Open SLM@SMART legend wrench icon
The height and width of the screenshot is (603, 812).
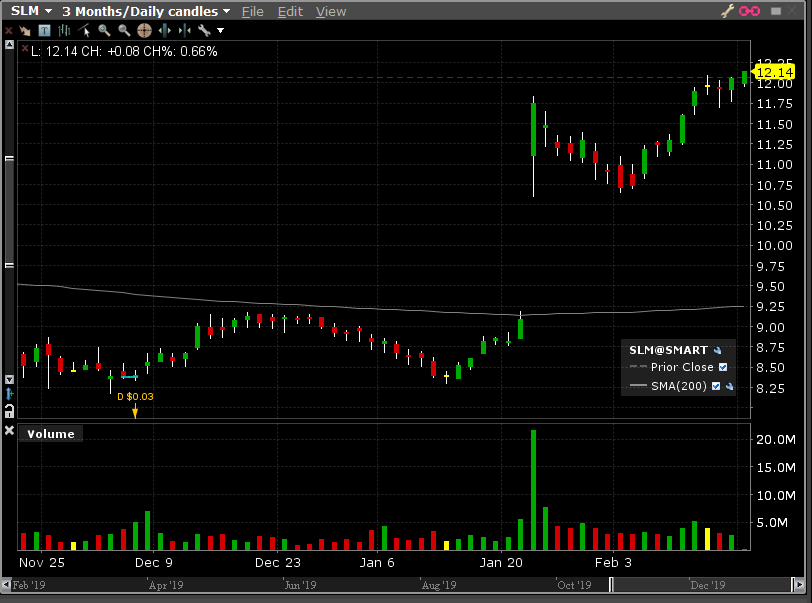(x=717, y=350)
